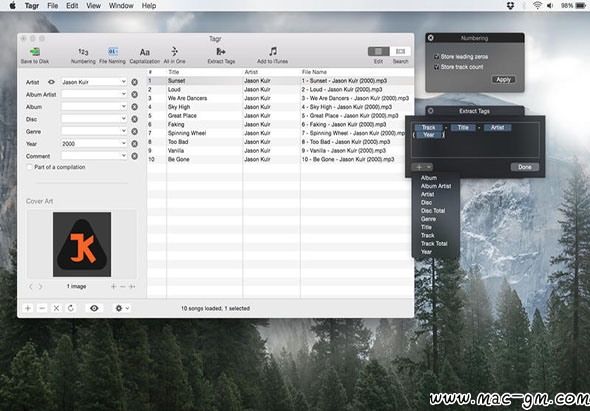Clear the Comment field
The image size is (590, 411).
134,156
